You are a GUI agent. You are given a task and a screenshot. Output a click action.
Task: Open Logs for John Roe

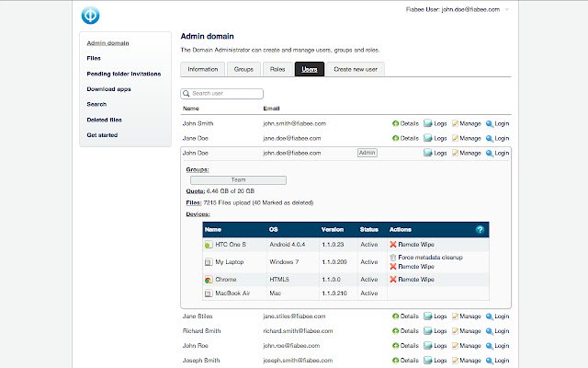point(435,346)
